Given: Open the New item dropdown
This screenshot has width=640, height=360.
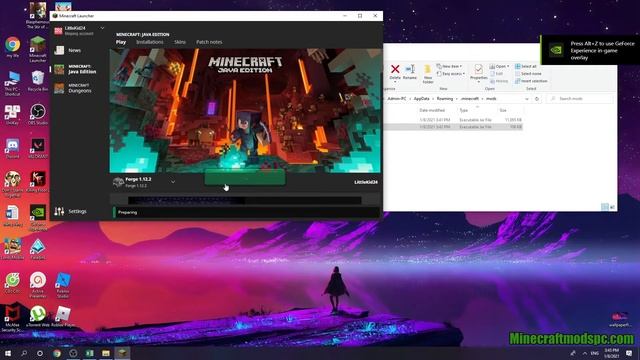Looking at the screenshot, I should point(449,66).
